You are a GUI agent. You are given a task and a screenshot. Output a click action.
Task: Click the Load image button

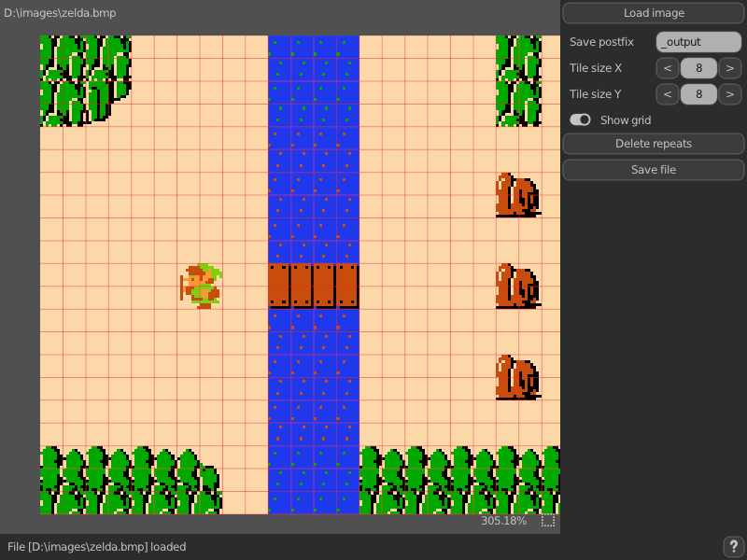pyautogui.click(x=654, y=13)
